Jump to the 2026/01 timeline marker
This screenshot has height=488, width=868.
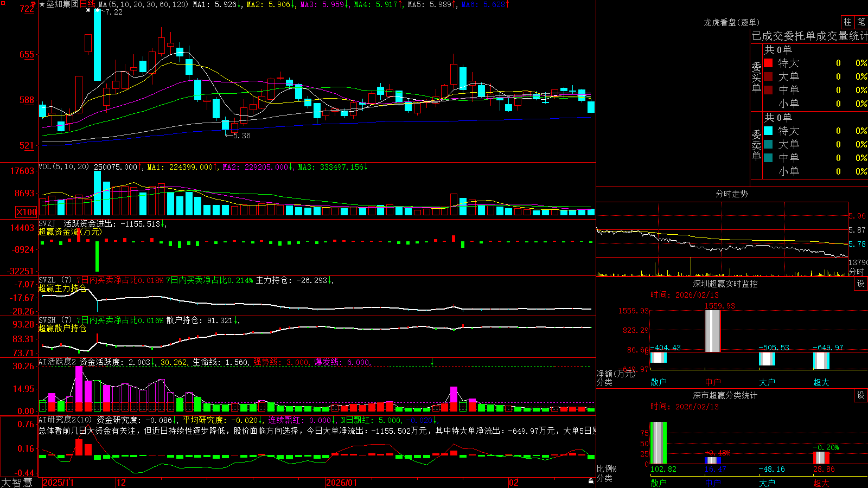point(342,483)
